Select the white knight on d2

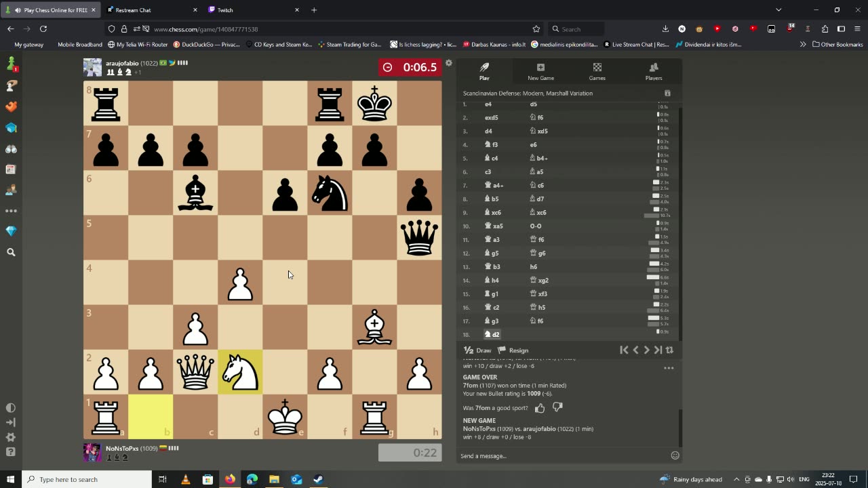coord(240,372)
